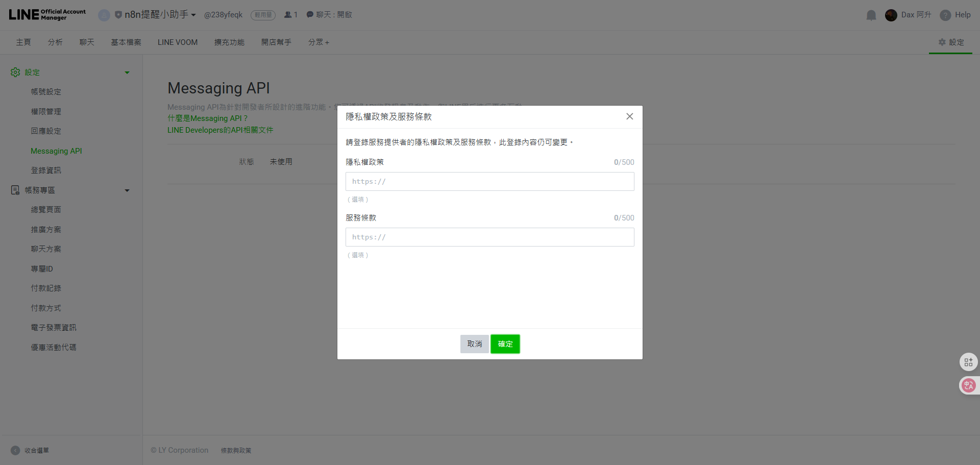Collapse the 帳務專區 section in the sidebar

point(127,190)
